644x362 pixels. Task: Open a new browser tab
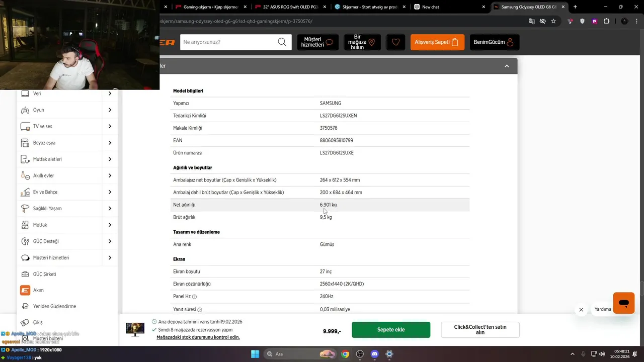(575, 7)
